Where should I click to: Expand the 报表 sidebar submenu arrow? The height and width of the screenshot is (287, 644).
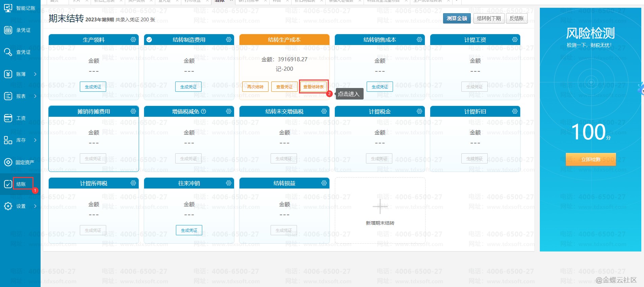point(35,96)
